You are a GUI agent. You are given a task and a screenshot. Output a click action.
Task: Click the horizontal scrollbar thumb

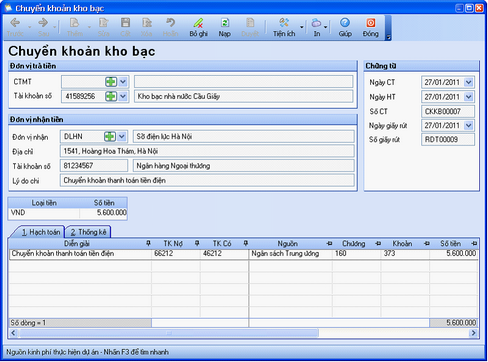coord(169,333)
